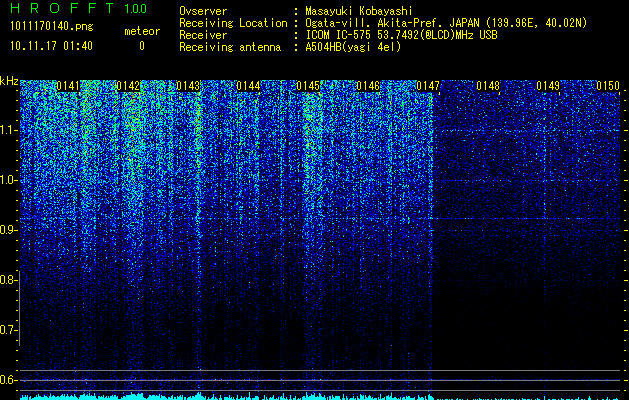
Task: Click the kHz axis unit label
Action: pos(9,81)
